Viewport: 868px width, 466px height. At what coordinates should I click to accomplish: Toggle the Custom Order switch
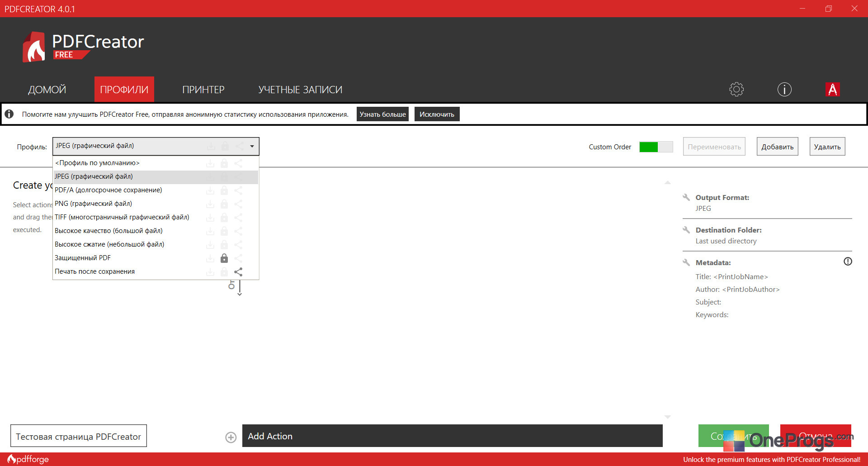click(656, 147)
